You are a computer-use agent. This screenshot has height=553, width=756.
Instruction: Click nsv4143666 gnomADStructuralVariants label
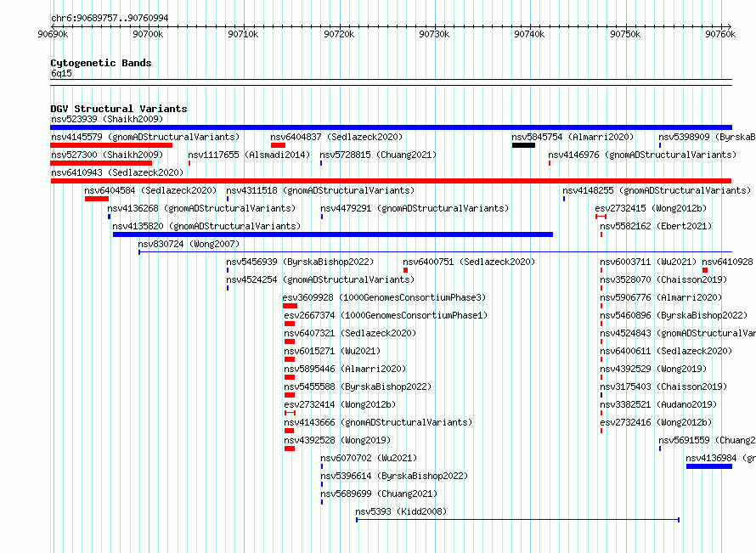click(x=378, y=422)
